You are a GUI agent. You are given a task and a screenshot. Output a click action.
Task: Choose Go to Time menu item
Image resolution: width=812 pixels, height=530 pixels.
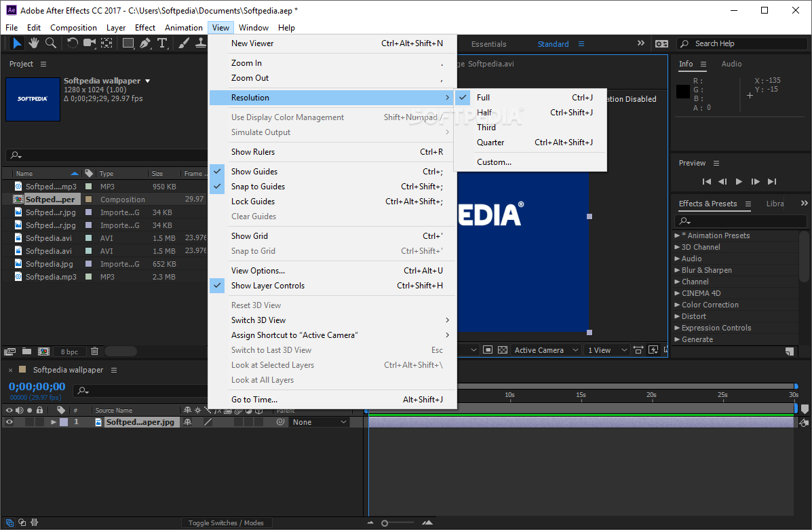tap(332, 400)
